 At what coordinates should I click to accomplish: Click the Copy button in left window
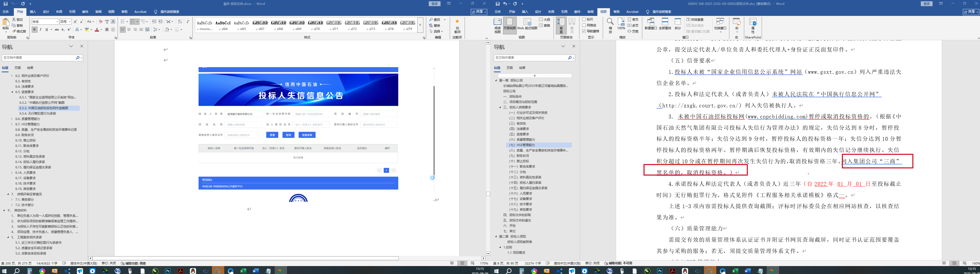(x=17, y=25)
